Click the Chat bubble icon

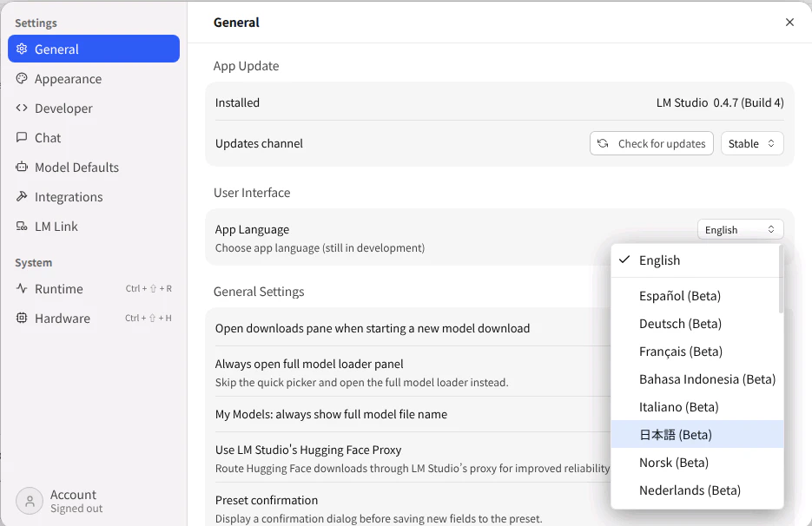pos(23,138)
